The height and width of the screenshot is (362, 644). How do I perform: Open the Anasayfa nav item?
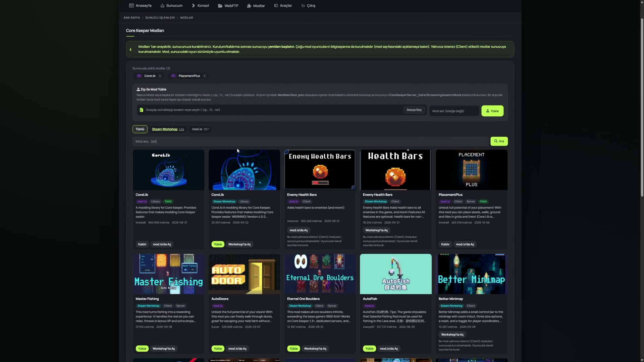tap(140, 6)
